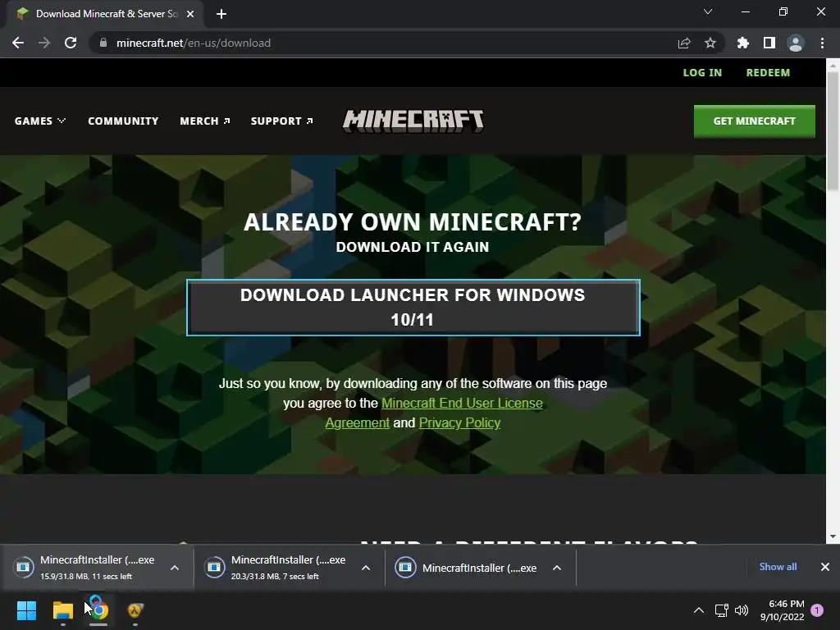Open the SUPPORT external link
Screen dimensions: 840x630
point(282,121)
